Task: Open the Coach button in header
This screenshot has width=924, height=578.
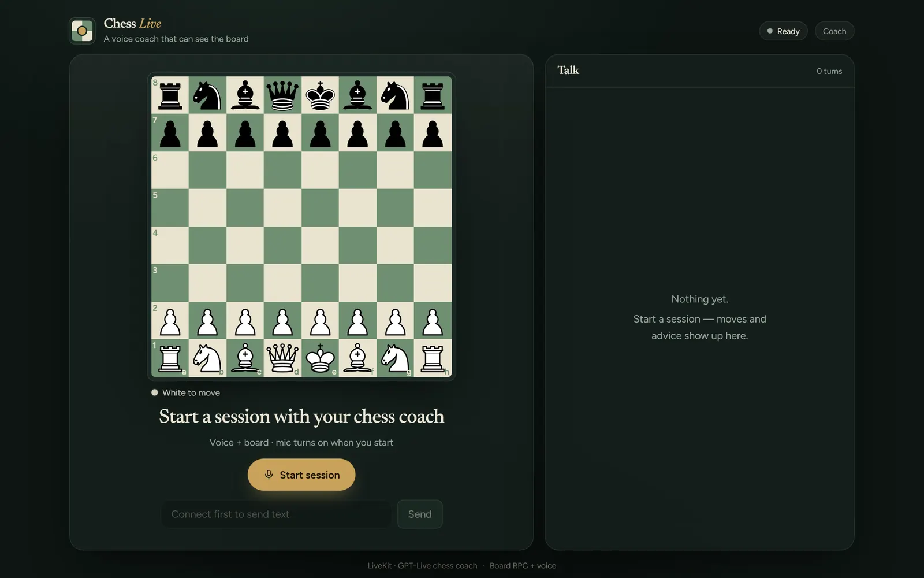Action: pos(834,31)
